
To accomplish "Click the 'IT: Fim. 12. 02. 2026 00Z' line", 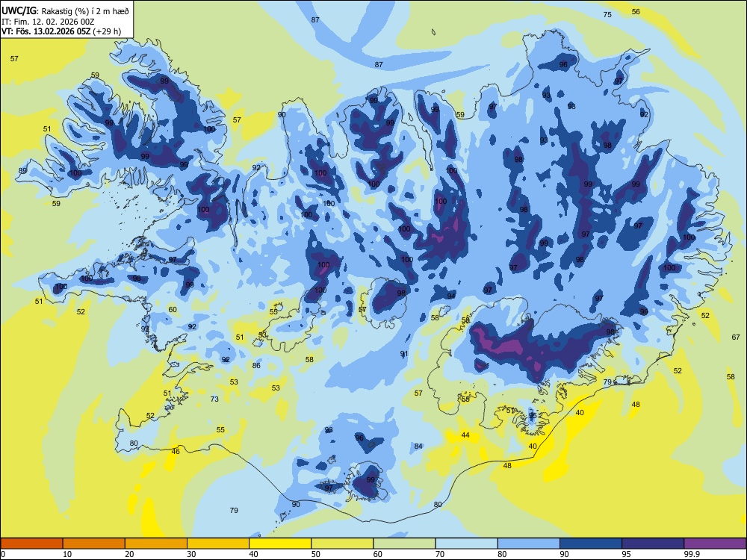I will tap(48, 22).
